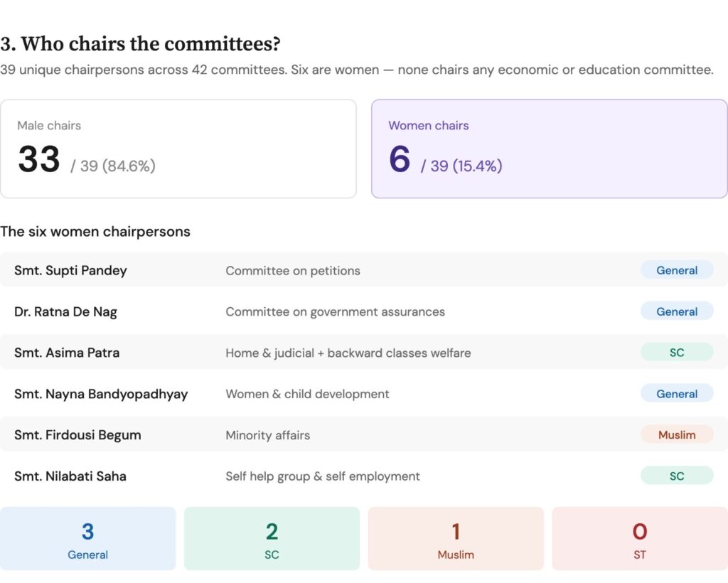The height and width of the screenshot is (583, 728).
Task: Select the blue General summary tile showing 3
Action: pyautogui.click(x=87, y=539)
